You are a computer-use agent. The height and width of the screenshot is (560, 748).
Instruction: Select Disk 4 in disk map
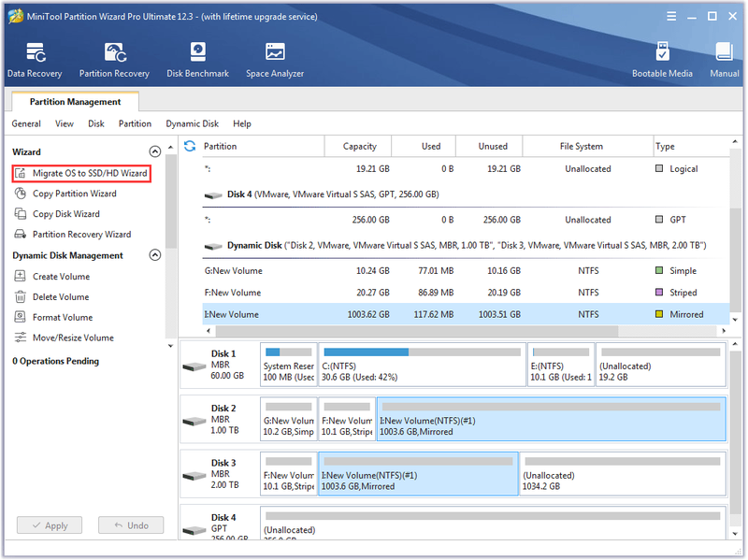point(220,524)
